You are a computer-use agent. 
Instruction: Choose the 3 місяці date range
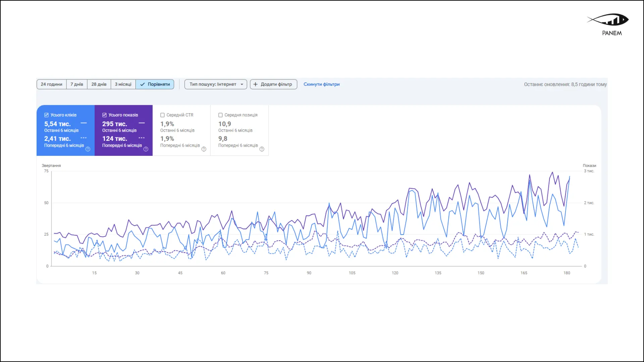pos(123,84)
